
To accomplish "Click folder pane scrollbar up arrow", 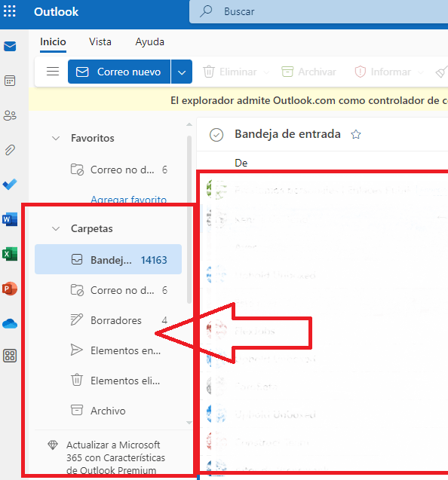I will pos(189,124).
